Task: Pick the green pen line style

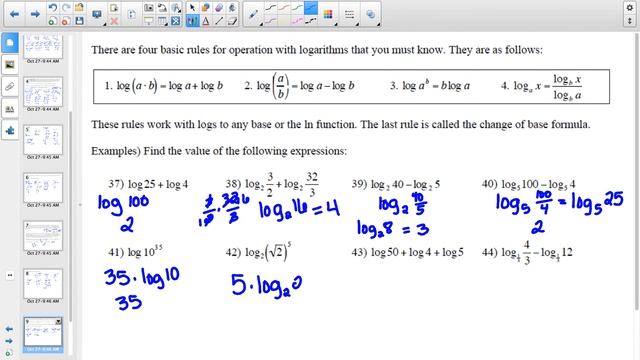Action: tap(297, 8)
